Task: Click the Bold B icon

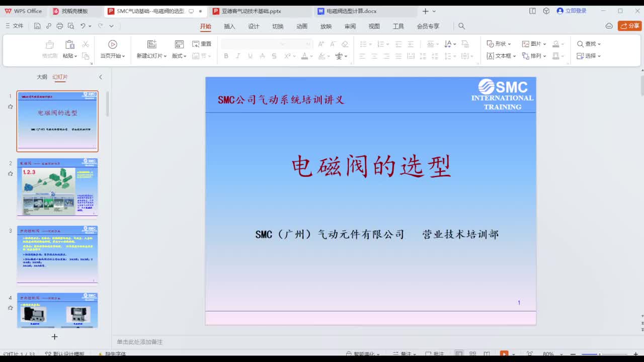Action: coord(226,56)
